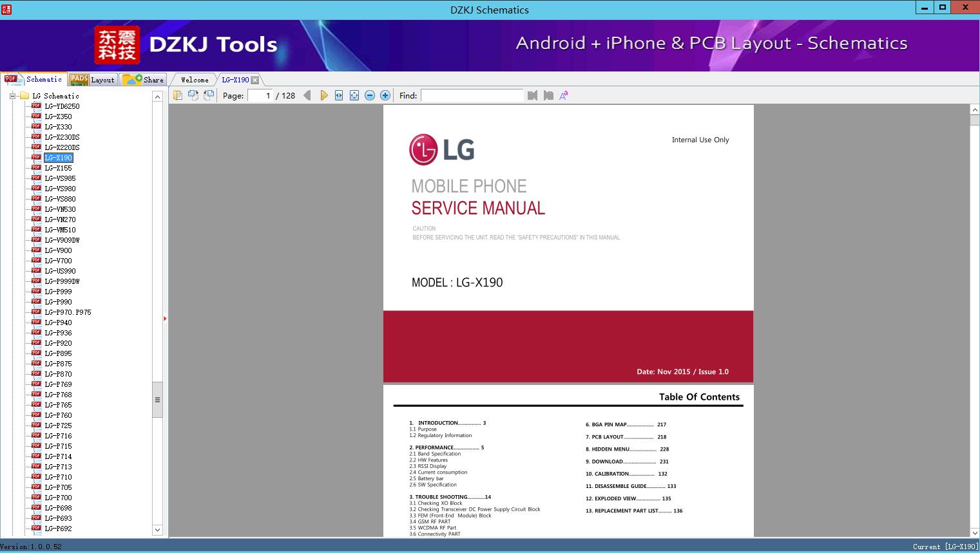Go to the next page
The width and height of the screenshot is (980, 553).
coord(323,95)
